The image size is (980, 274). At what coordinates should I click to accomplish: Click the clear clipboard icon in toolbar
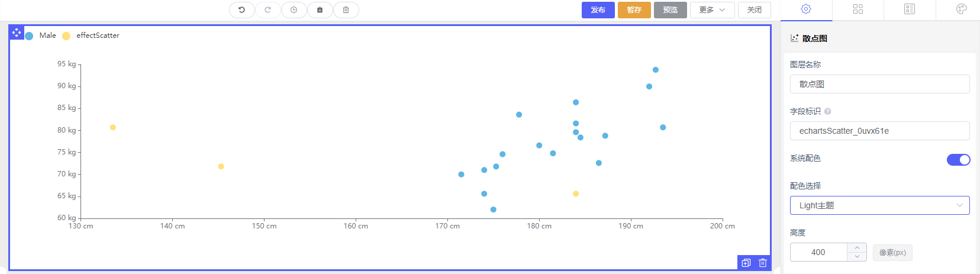[320, 10]
